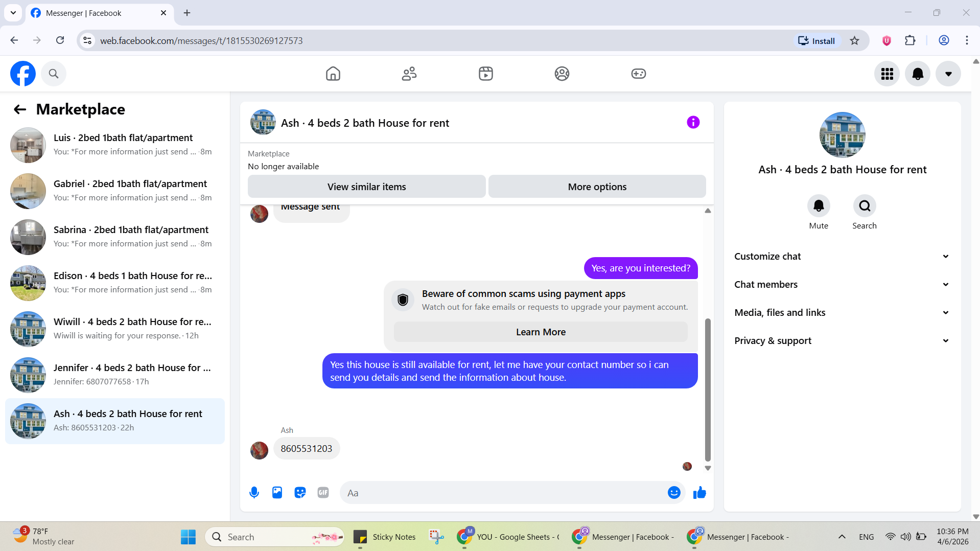
Task: Click Install app button in address bar
Action: [816, 40]
